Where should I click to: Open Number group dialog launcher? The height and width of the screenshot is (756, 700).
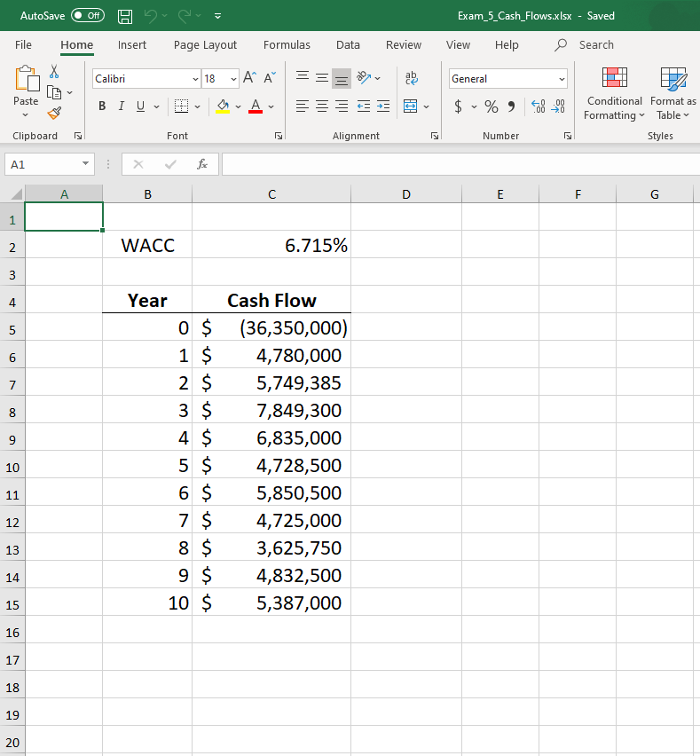click(568, 136)
